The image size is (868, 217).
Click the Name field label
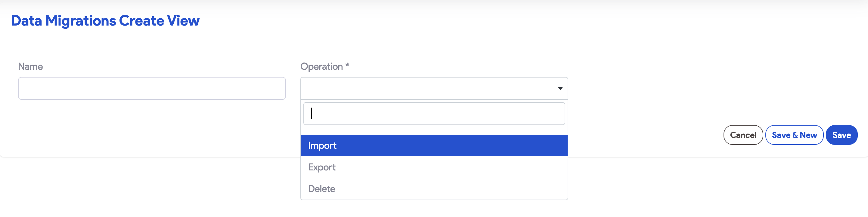30,66
